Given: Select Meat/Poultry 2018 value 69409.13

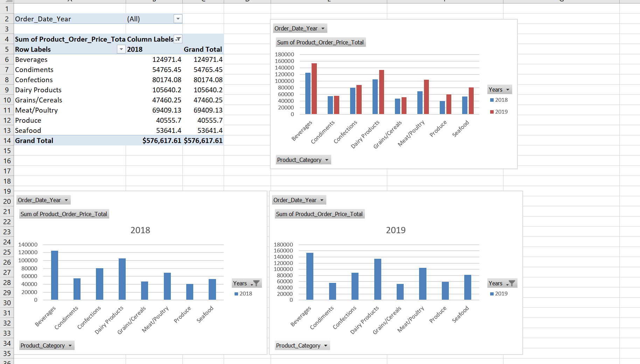Looking at the screenshot, I should [x=154, y=110].
